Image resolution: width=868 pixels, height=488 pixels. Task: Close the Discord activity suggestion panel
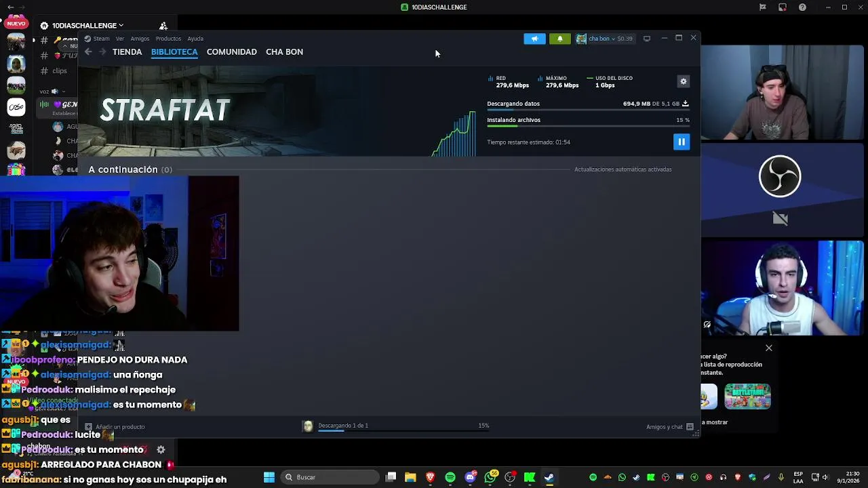tap(769, 348)
